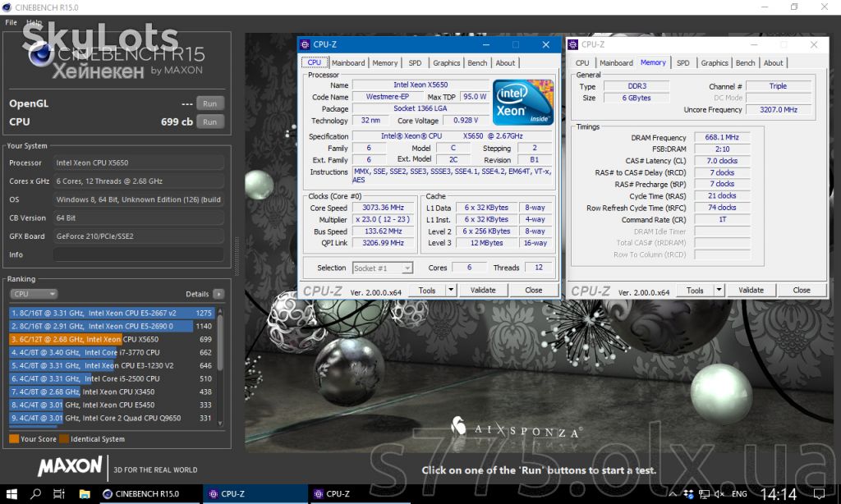The height and width of the screenshot is (504, 841).
Task: Switch to CPU tab in the CPU-Z Memory window
Action: click(x=582, y=62)
